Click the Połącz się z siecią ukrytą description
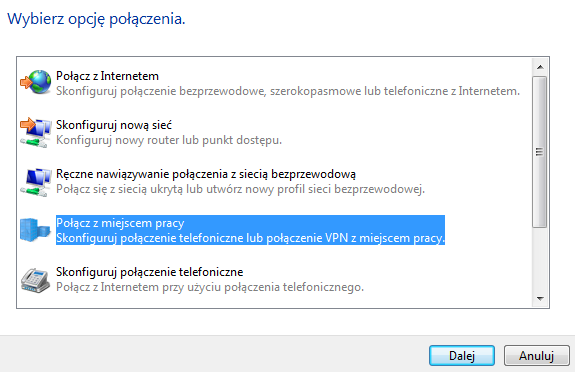This screenshot has height=372, width=575. (x=240, y=189)
